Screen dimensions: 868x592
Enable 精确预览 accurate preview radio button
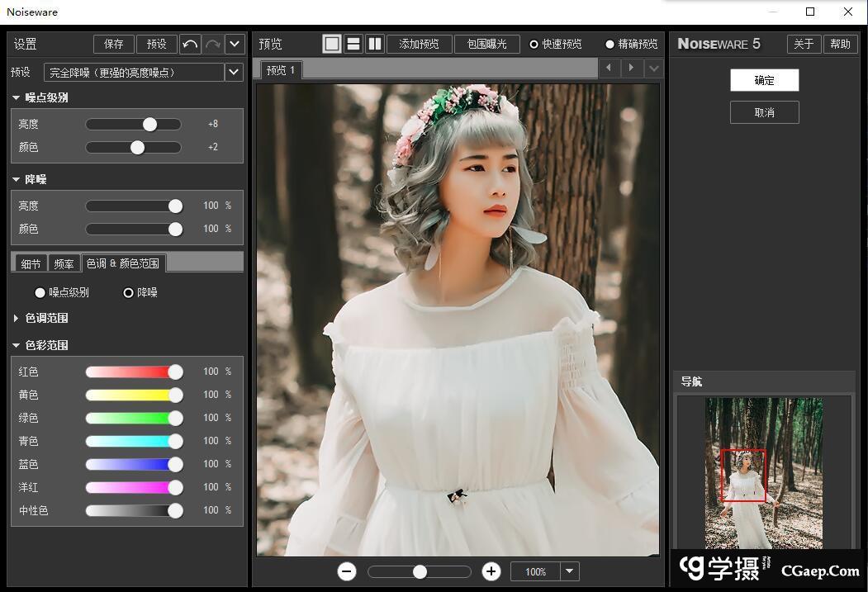click(x=610, y=45)
